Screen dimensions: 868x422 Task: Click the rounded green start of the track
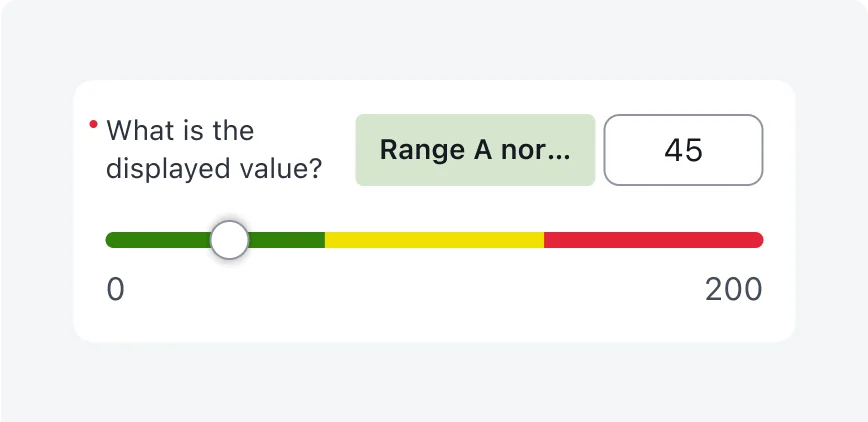tap(111, 240)
